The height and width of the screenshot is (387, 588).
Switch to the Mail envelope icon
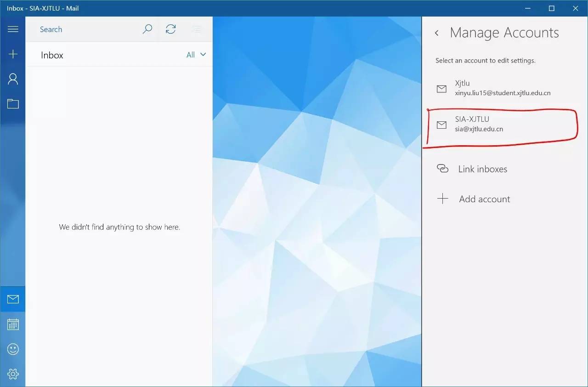click(13, 300)
